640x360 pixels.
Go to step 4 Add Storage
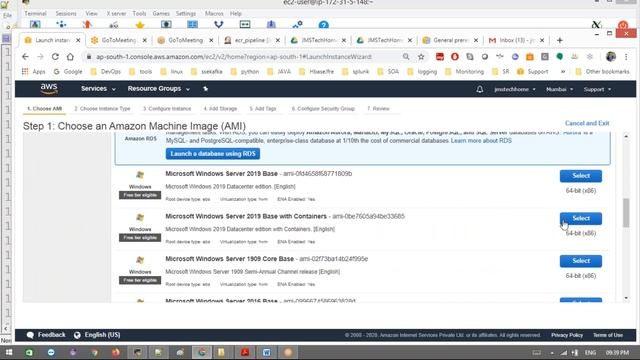(220, 109)
